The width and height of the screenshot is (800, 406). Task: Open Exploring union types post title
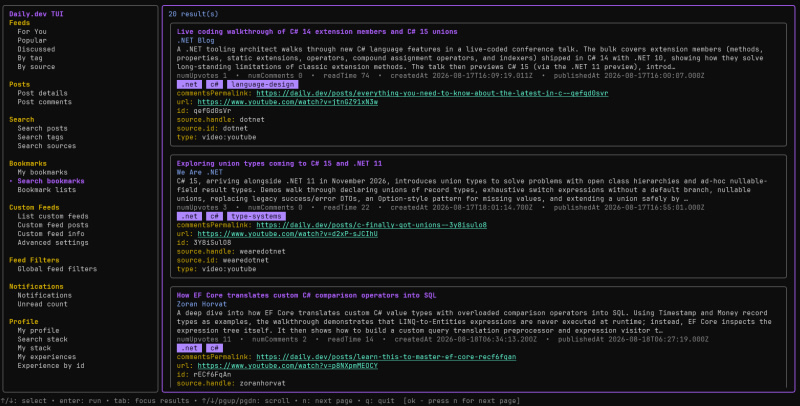tap(279, 164)
